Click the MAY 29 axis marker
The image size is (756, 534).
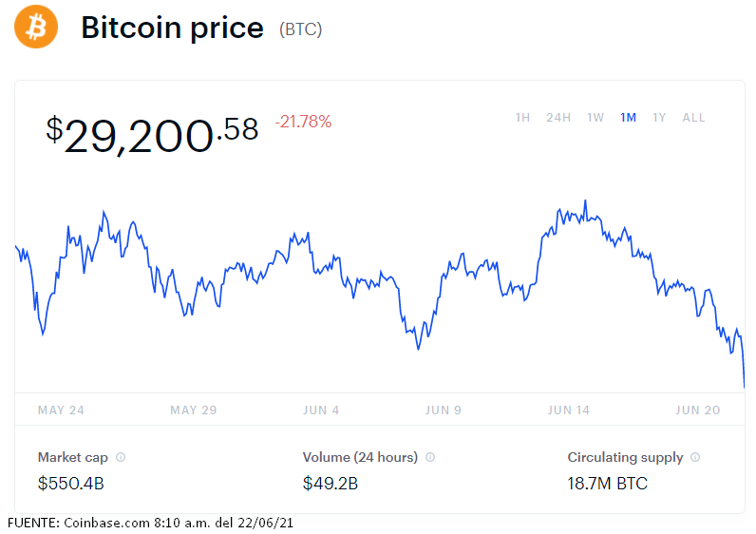pyautogui.click(x=194, y=410)
